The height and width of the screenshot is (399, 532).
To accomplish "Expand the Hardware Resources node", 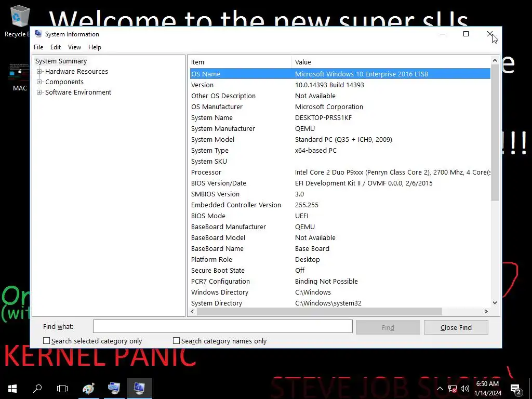I will tap(39, 72).
